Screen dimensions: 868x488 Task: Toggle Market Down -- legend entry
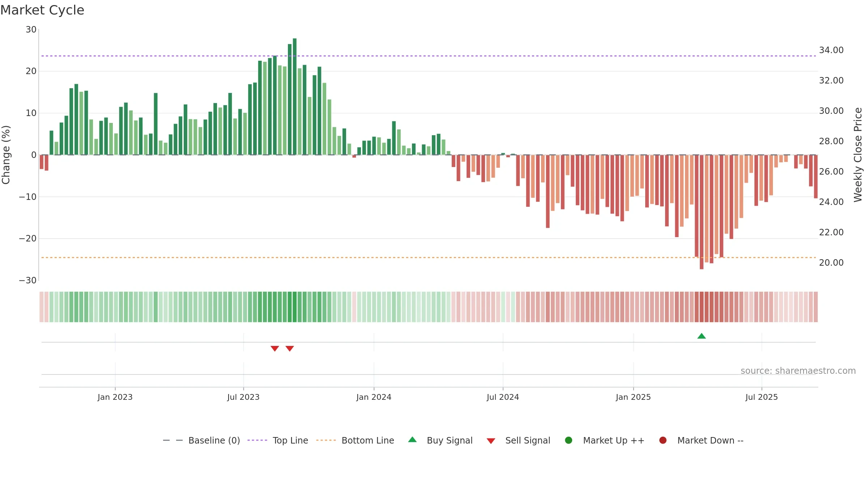701,440
